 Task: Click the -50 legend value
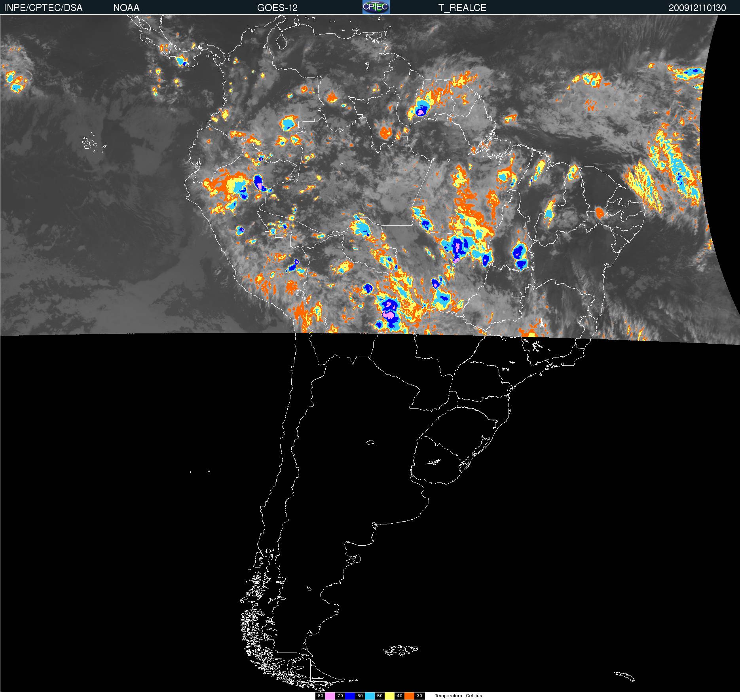[379, 696]
